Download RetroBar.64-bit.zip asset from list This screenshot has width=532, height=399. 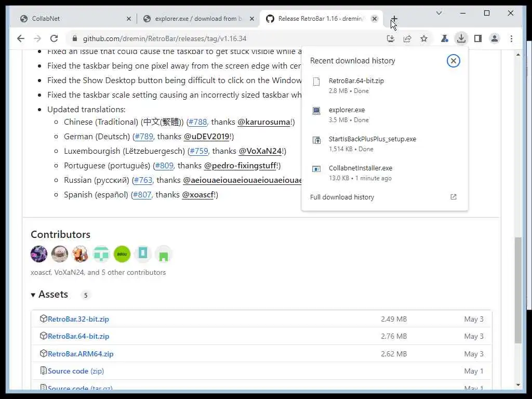tap(78, 336)
